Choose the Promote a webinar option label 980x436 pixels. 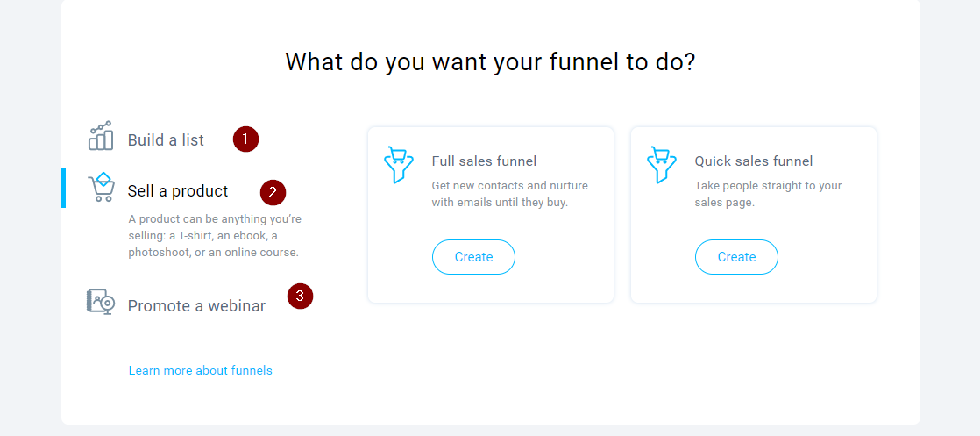pos(196,306)
